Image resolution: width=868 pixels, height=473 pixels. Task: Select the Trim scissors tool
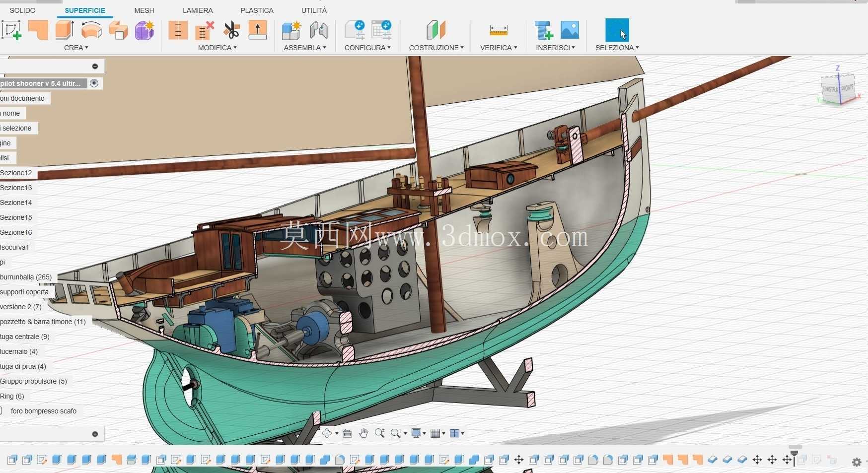tap(231, 30)
